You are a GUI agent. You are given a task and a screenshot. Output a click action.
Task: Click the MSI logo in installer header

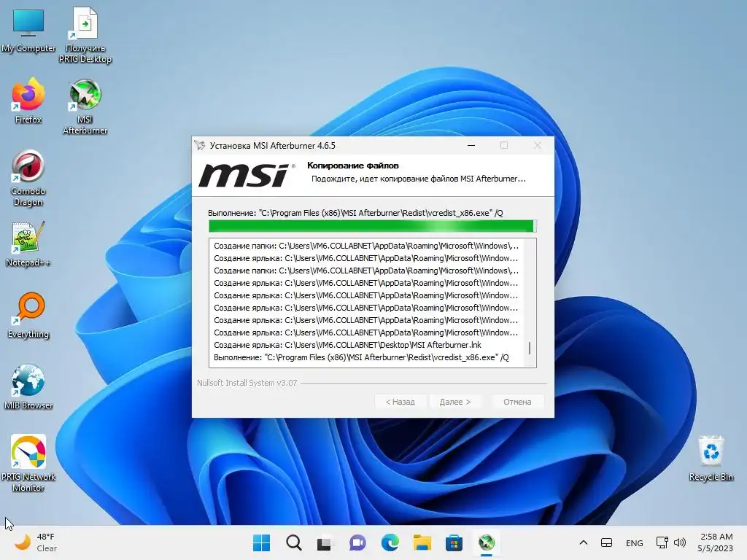(x=247, y=175)
